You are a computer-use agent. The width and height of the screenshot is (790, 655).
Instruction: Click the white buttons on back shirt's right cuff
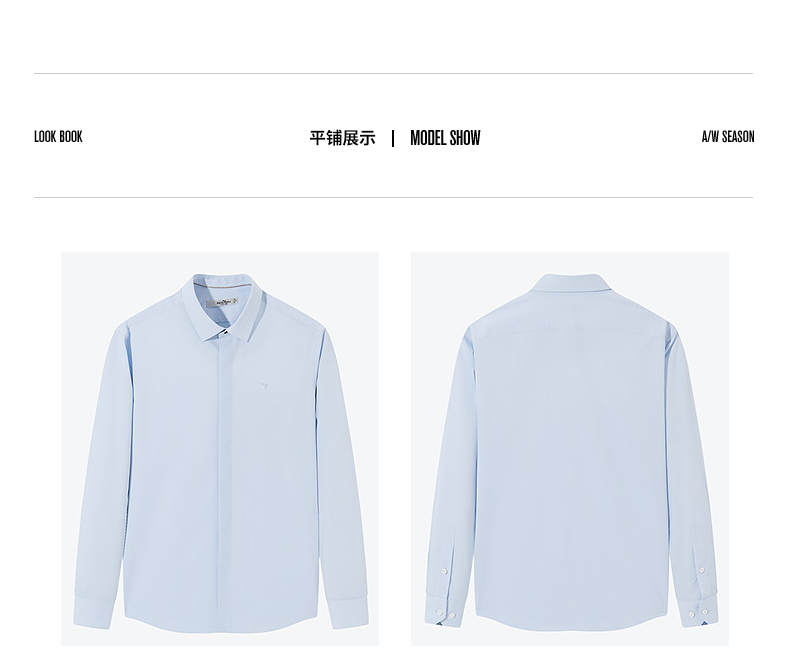[698, 613]
